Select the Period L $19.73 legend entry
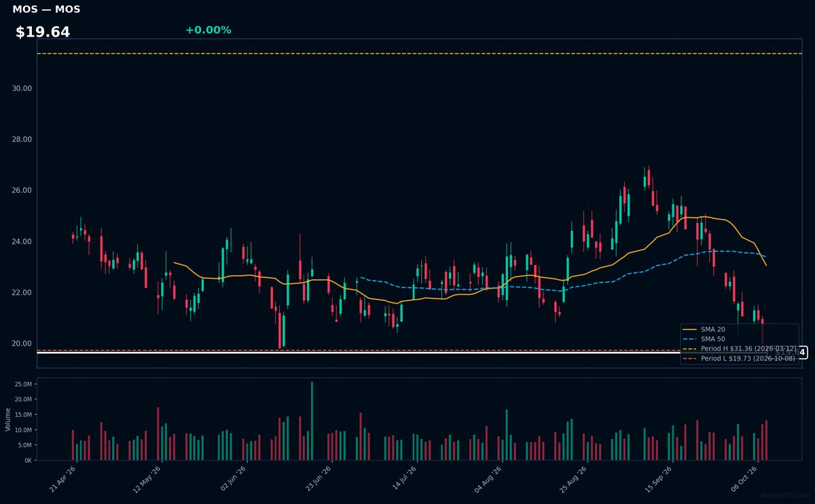 point(740,358)
